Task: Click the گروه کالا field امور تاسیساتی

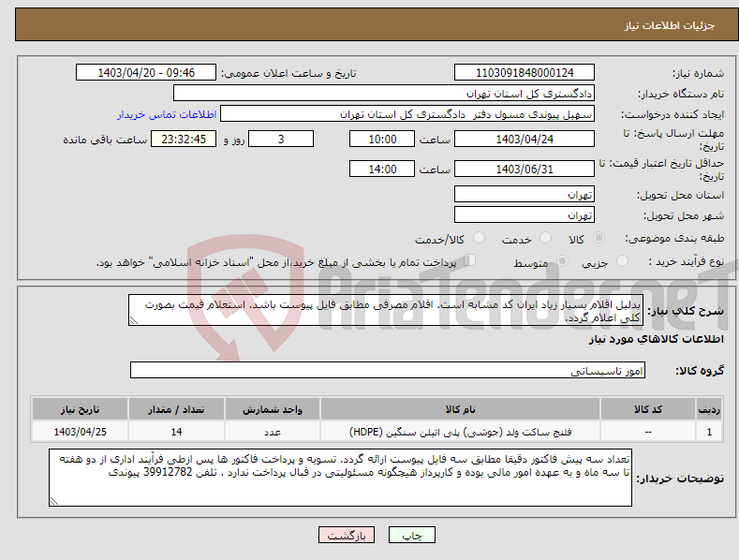Action: [x=388, y=371]
